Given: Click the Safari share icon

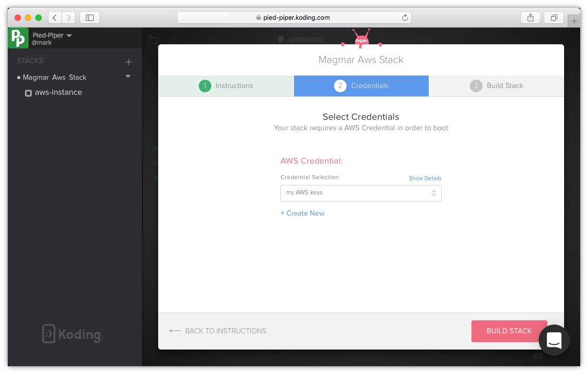Looking at the screenshot, I should tap(530, 17).
